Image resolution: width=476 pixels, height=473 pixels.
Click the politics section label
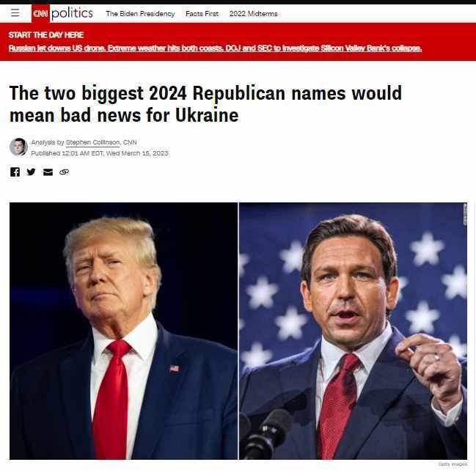(x=73, y=13)
